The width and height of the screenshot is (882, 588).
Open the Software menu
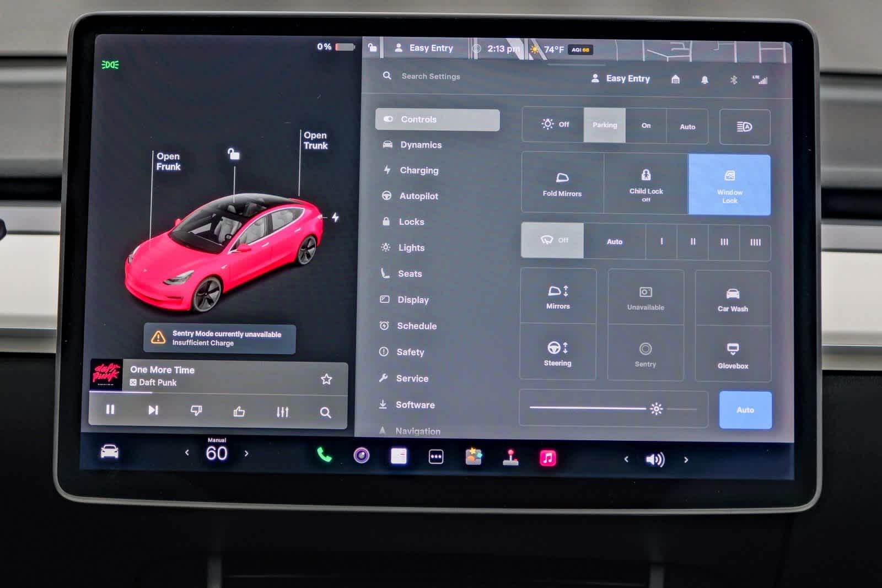(x=406, y=404)
